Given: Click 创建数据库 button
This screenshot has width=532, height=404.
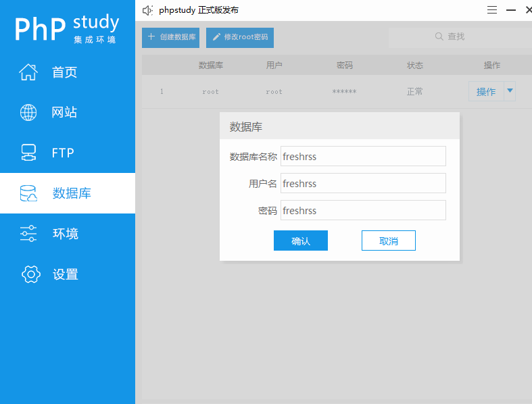Looking at the screenshot, I should [170, 37].
